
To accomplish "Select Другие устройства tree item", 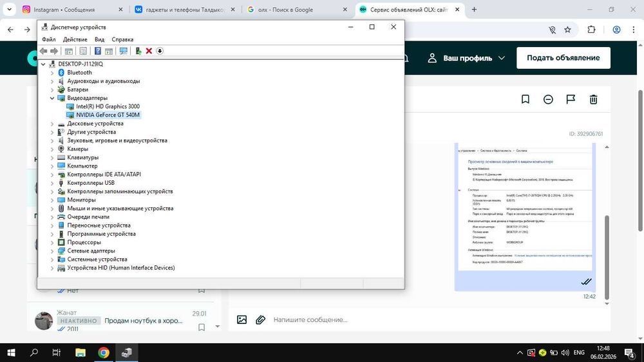I will [x=91, y=132].
